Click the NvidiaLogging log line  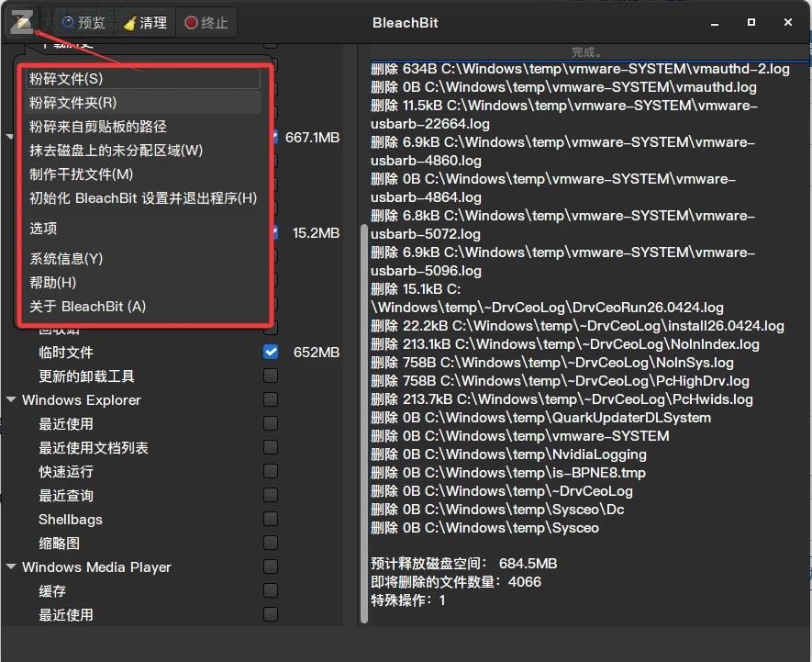(x=508, y=454)
